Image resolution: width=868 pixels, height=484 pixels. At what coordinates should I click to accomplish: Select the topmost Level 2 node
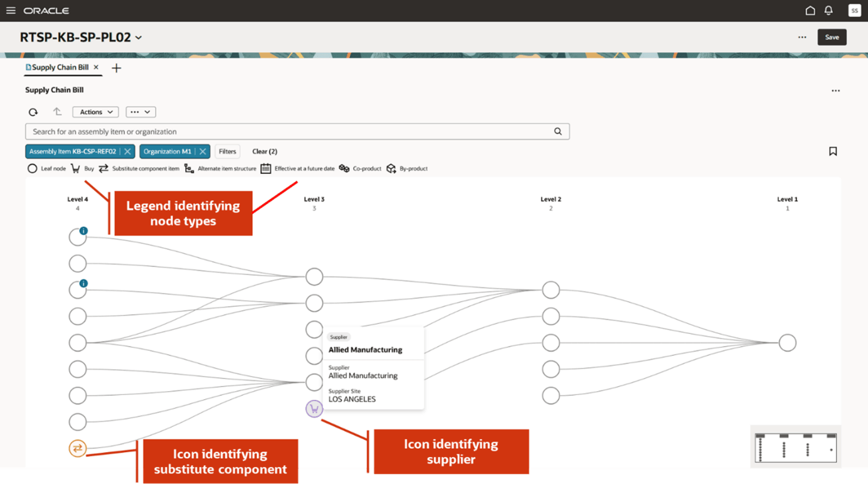click(551, 290)
